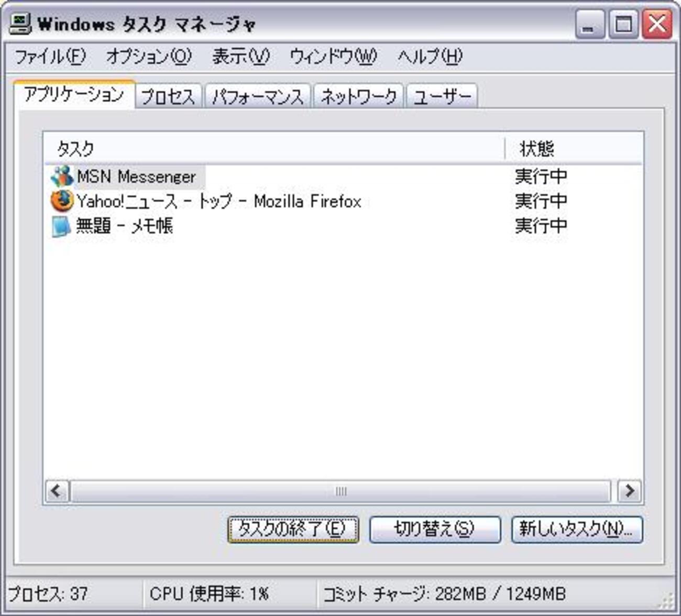The image size is (681, 616).
Task: Switch to the ユーザー tab
Action: point(442,96)
